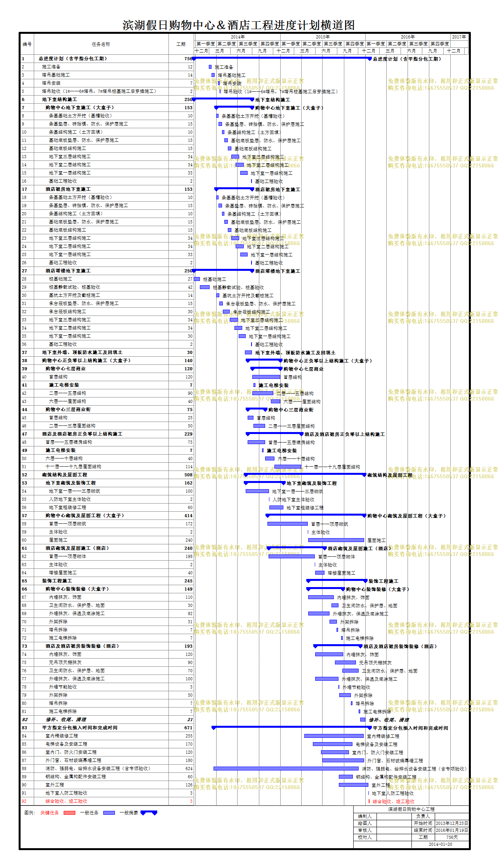Image resolution: width=498 pixels, height=868 pixels.
Task: Select task name 室内精装修工程 in row 84
Action: coord(62,736)
